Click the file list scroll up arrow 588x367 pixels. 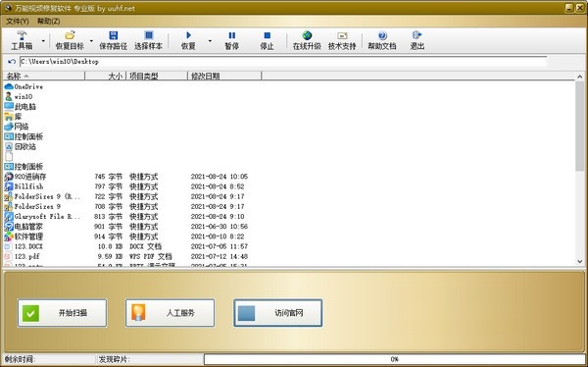click(580, 77)
